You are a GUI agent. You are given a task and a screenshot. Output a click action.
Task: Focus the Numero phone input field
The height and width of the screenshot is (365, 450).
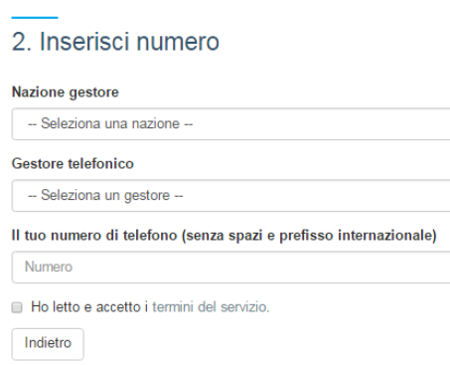click(x=231, y=267)
